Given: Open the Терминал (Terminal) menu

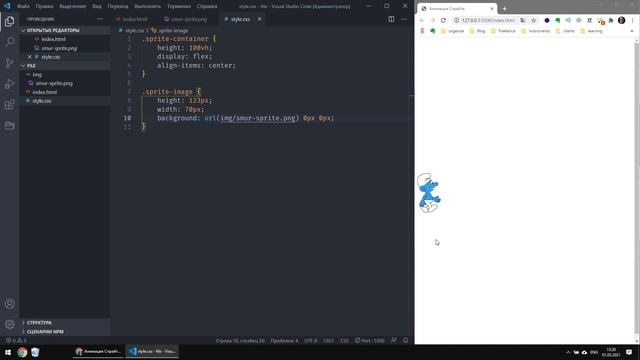Looking at the screenshot, I should pyautogui.click(x=179, y=6).
